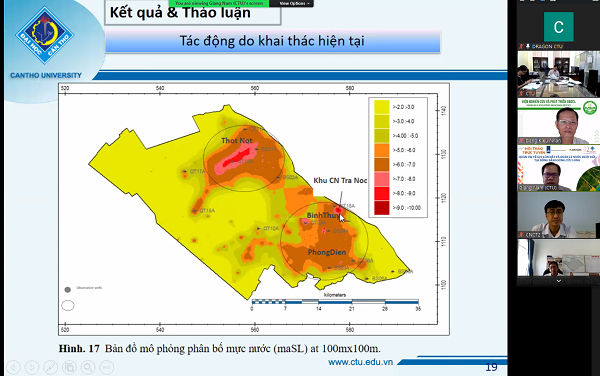Select the meeting room video thumbnail

pyautogui.click(x=558, y=73)
